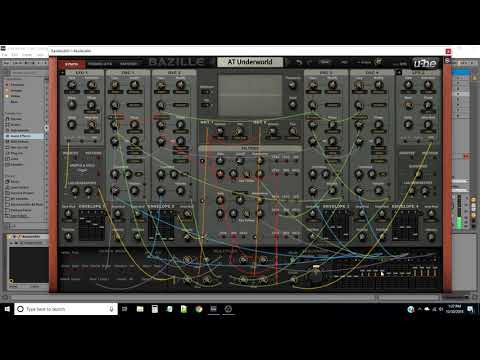Screen dimensions: 480x360
Task: Click OSC 1 top-right modify knob
Action: coord(134,85)
